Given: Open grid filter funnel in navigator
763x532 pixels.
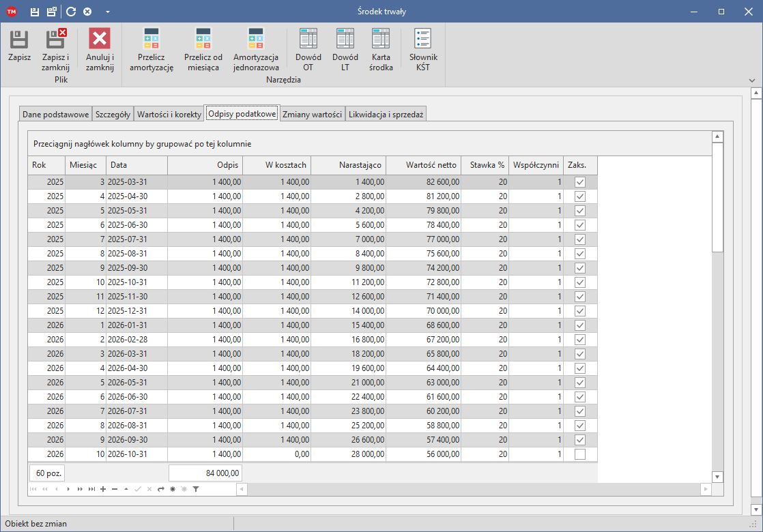Looking at the screenshot, I should (196, 489).
